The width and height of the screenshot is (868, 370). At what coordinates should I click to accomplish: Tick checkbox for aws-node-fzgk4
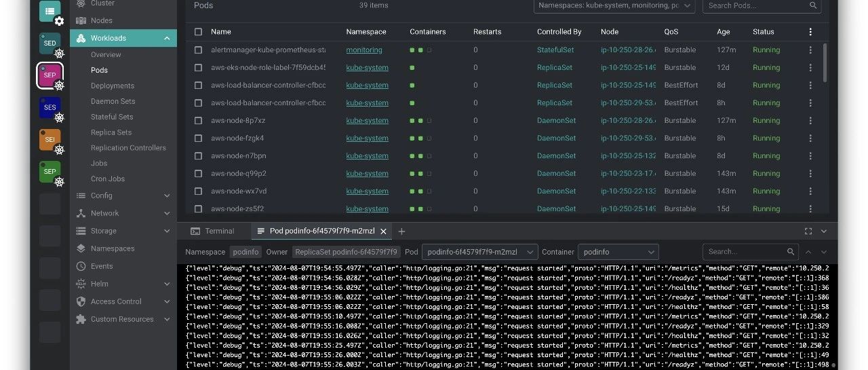click(x=198, y=138)
